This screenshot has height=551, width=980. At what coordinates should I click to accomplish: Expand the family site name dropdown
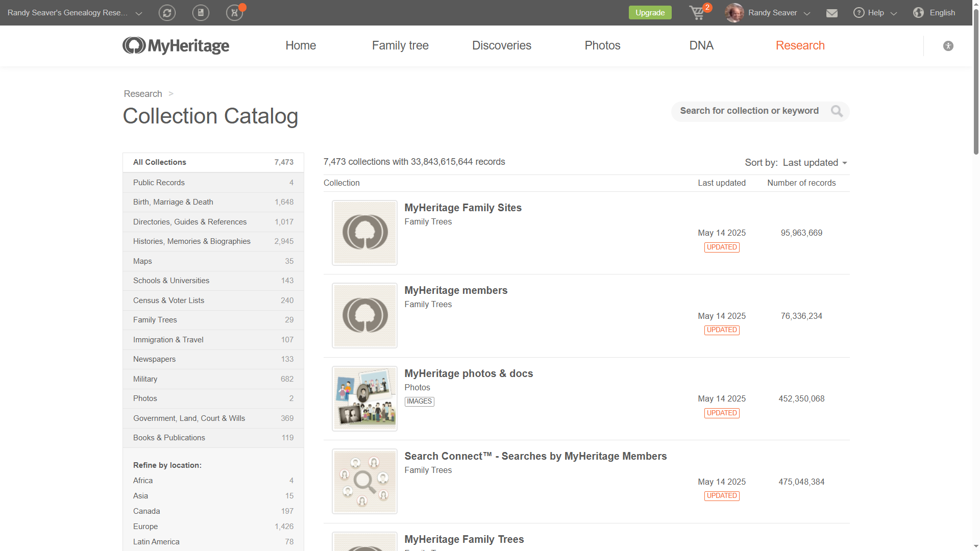tap(138, 13)
